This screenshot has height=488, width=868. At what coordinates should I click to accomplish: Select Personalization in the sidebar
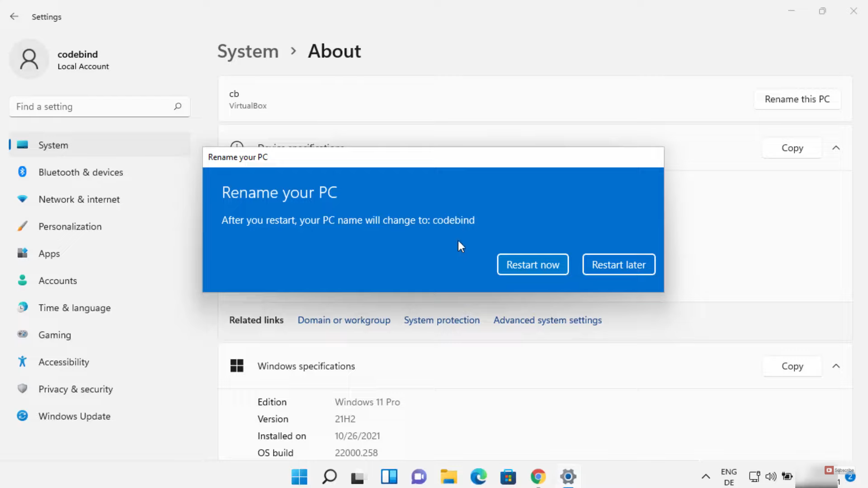(70, 226)
